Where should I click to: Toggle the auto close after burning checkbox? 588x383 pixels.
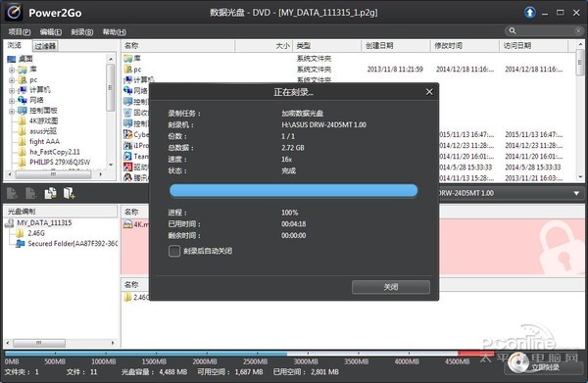[x=174, y=251]
